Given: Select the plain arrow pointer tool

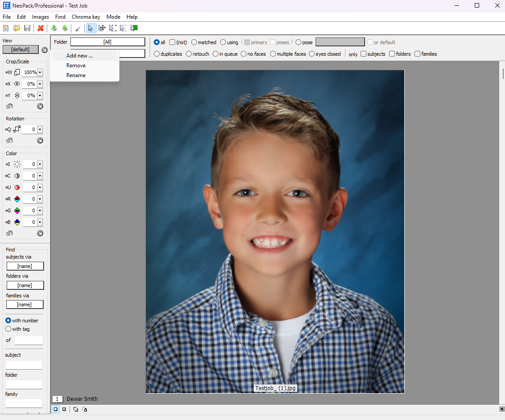Looking at the screenshot, I should tap(90, 29).
